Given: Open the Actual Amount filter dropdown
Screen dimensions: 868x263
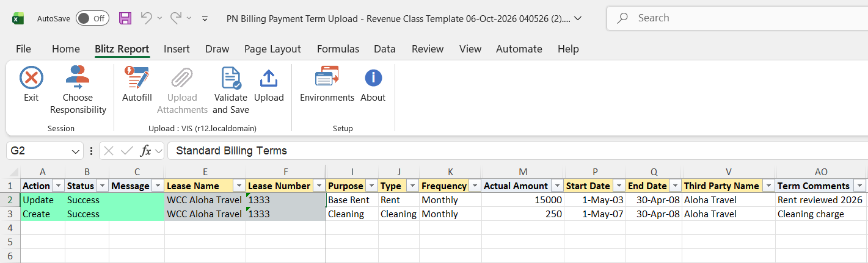Looking at the screenshot, I should tap(557, 186).
